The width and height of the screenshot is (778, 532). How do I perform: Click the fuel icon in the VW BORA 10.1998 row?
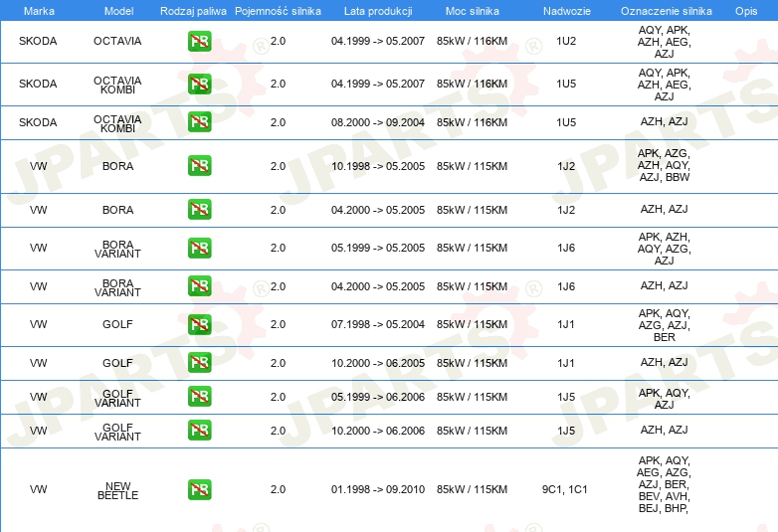coord(199,166)
